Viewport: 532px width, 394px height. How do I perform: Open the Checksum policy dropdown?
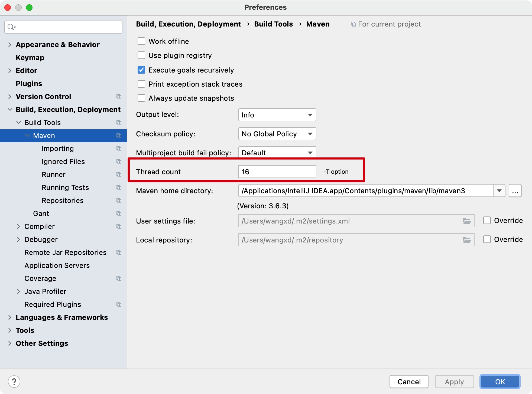pos(277,134)
